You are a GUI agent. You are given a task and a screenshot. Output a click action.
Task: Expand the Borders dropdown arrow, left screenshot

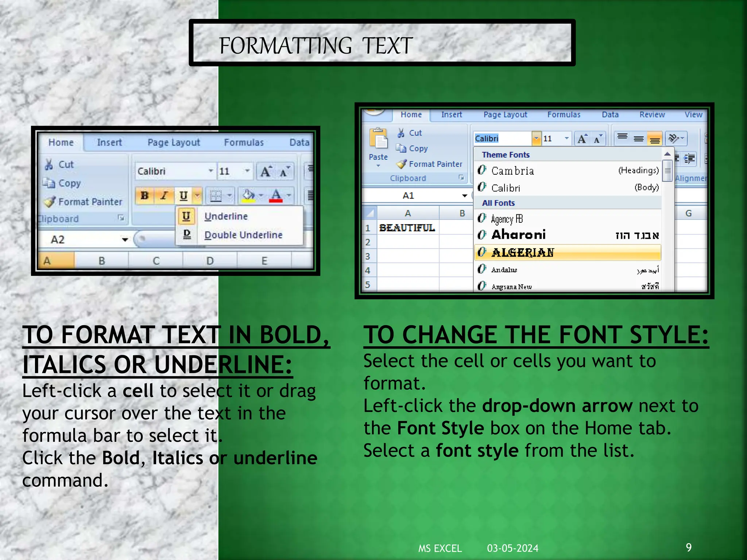(229, 196)
